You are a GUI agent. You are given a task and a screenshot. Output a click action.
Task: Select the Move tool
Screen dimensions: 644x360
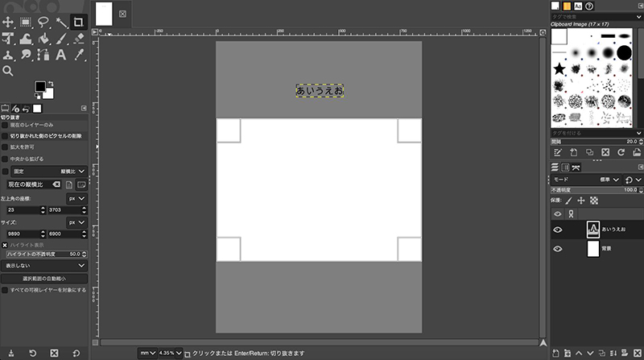(x=8, y=22)
